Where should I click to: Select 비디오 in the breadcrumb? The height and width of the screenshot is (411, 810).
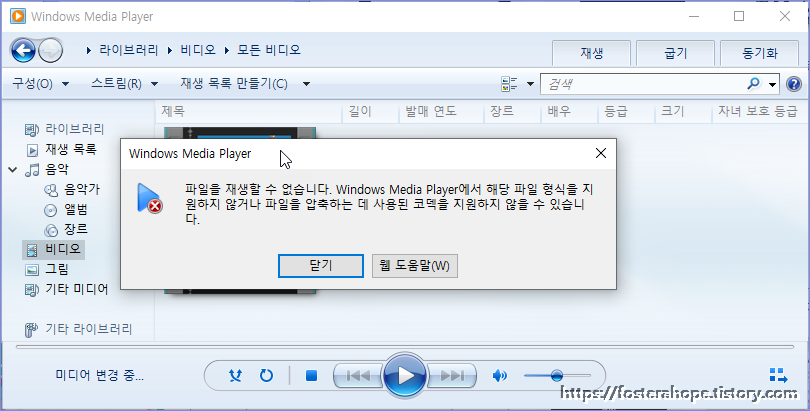coord(198,50)
